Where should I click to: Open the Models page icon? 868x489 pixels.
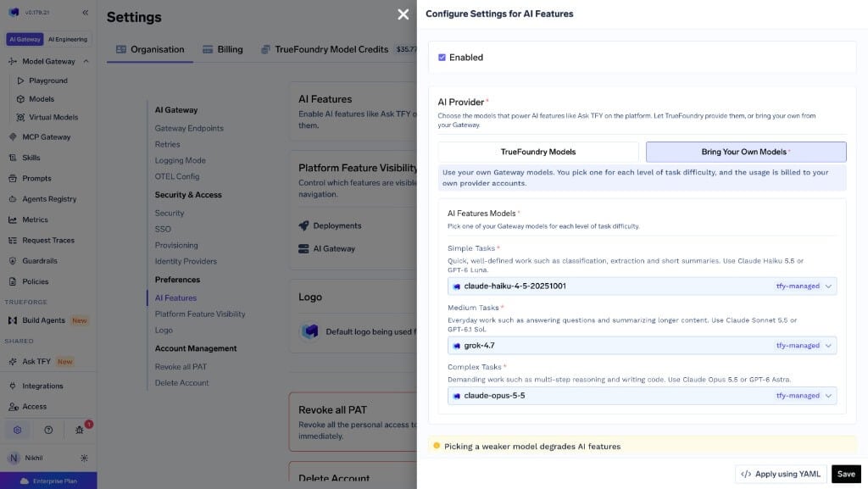[x=20, y=99]
